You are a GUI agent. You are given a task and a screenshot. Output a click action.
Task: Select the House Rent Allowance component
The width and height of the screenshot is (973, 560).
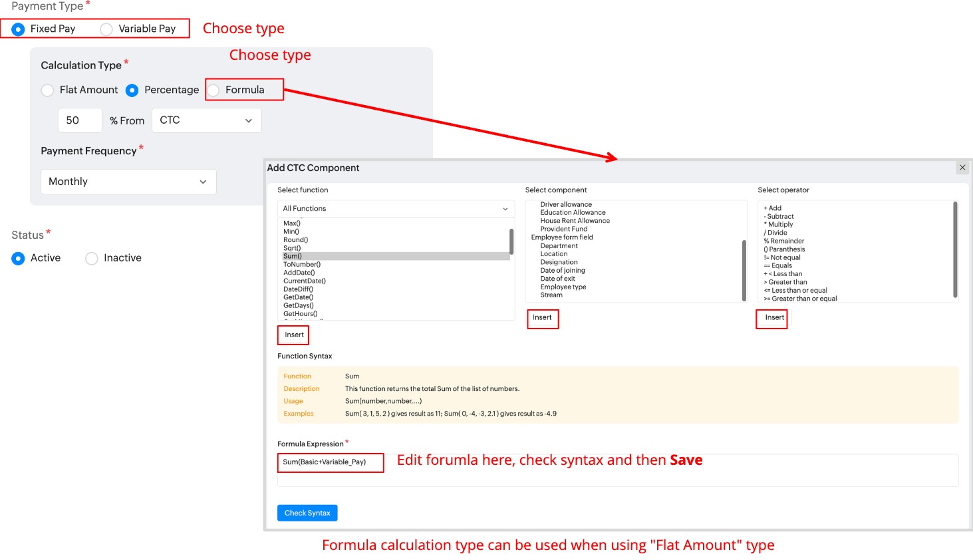tap(575, 221)
